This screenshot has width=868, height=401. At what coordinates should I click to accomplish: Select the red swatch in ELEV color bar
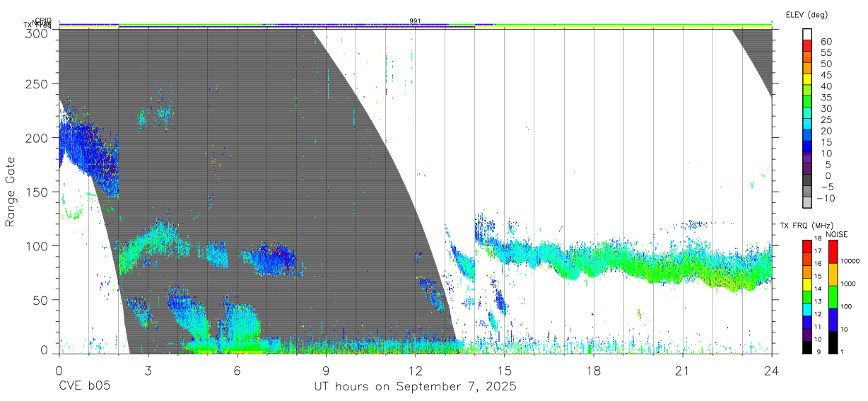[x=807, y=45]
